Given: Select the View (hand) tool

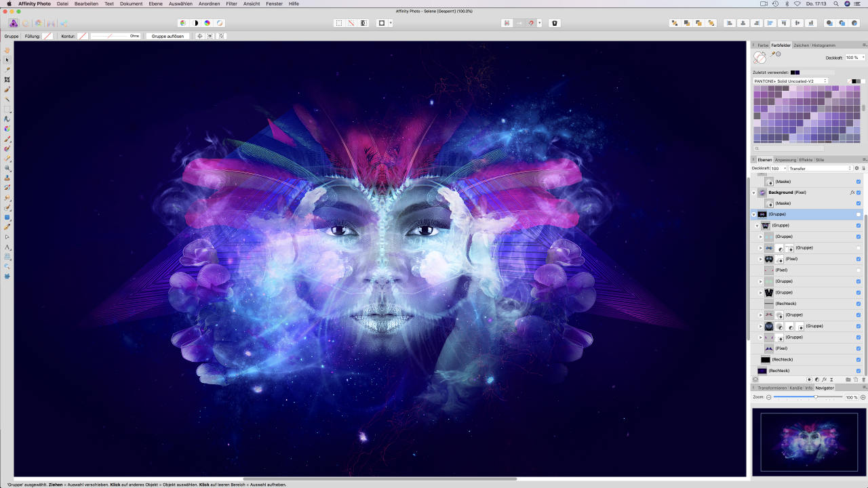Looking at the screenshot, I should (x=7, y=50).
